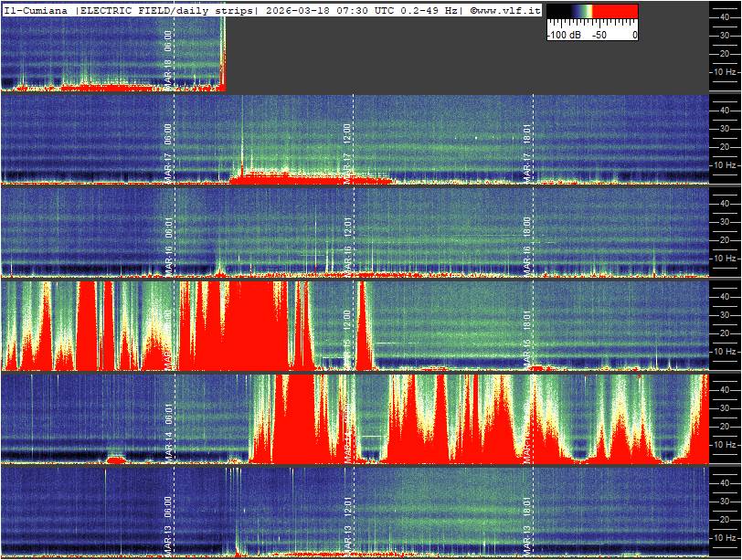Click the MAR 14 06:01 time marker
The width and height of the screenshot is (742, 560).
[x=168, y=431]
